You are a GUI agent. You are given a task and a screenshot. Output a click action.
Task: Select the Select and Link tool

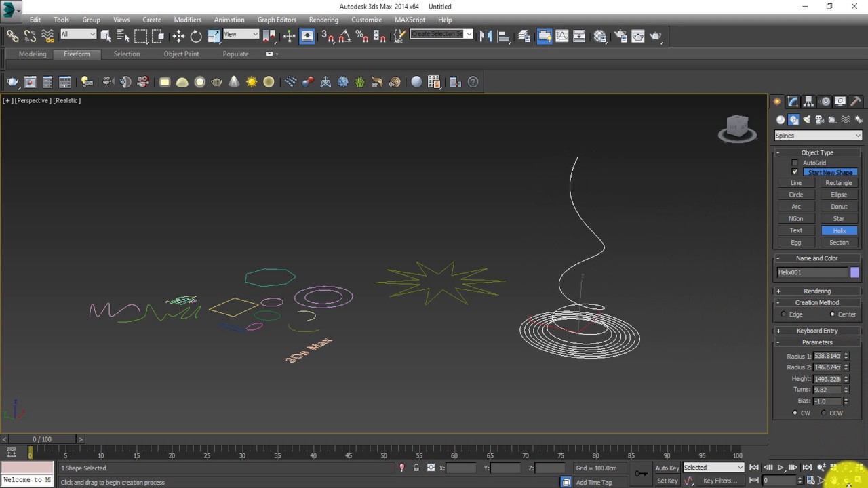point(12,36)
